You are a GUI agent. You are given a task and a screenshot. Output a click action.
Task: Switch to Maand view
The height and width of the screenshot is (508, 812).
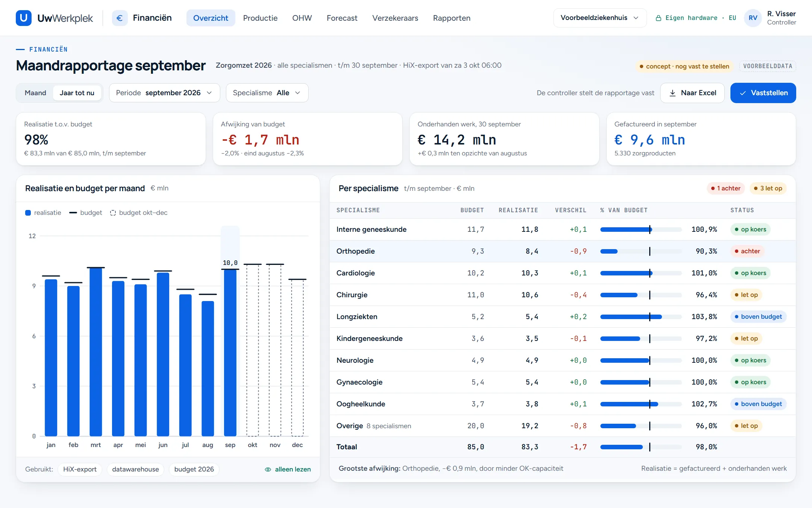pyautogui.click(x=35, y=93)
